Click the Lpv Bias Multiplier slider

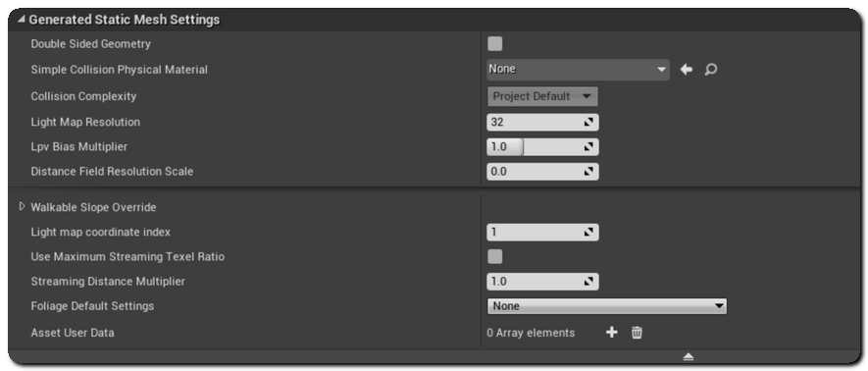point(542,147)
